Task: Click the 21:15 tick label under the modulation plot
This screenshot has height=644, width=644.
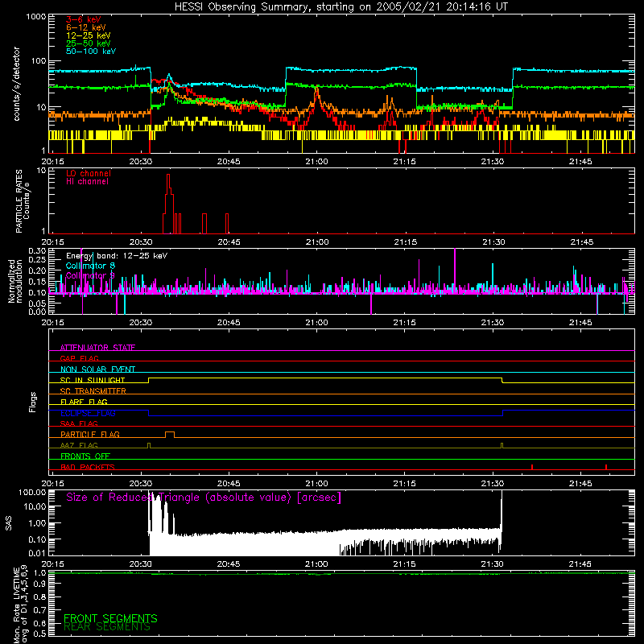Action: click(x=405, y=323)
